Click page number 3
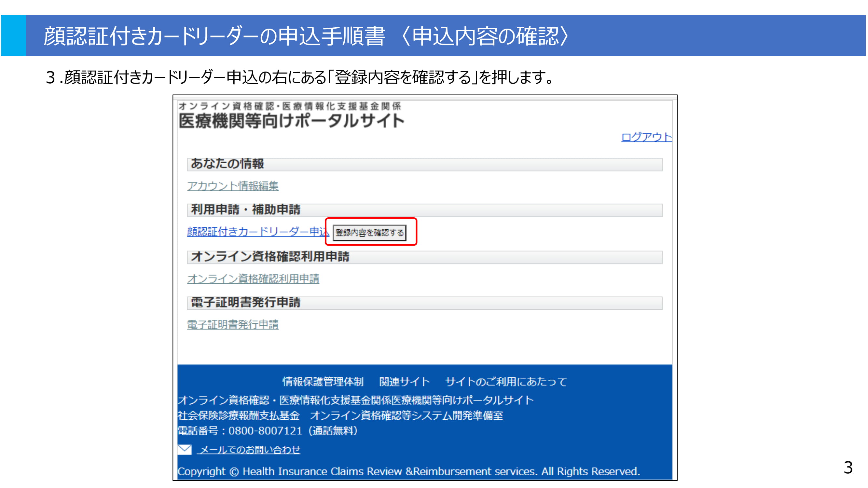Screen dimensions: 868x488 [x=848, y=468]
